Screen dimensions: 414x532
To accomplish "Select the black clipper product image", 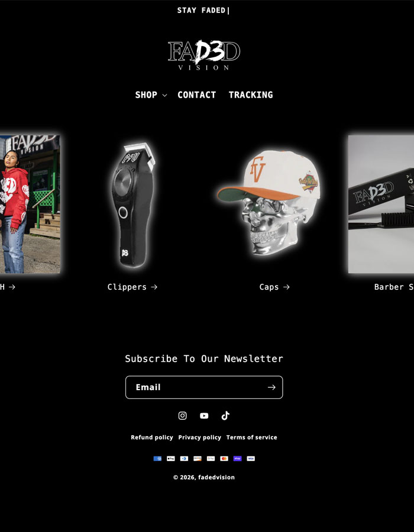I will point(132,205).
